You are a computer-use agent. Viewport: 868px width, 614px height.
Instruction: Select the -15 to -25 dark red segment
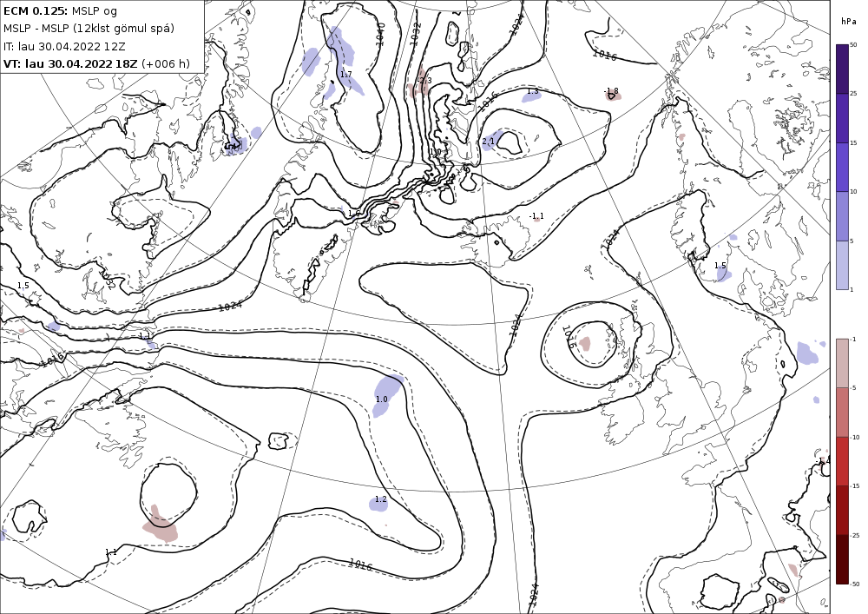(842, 510)
